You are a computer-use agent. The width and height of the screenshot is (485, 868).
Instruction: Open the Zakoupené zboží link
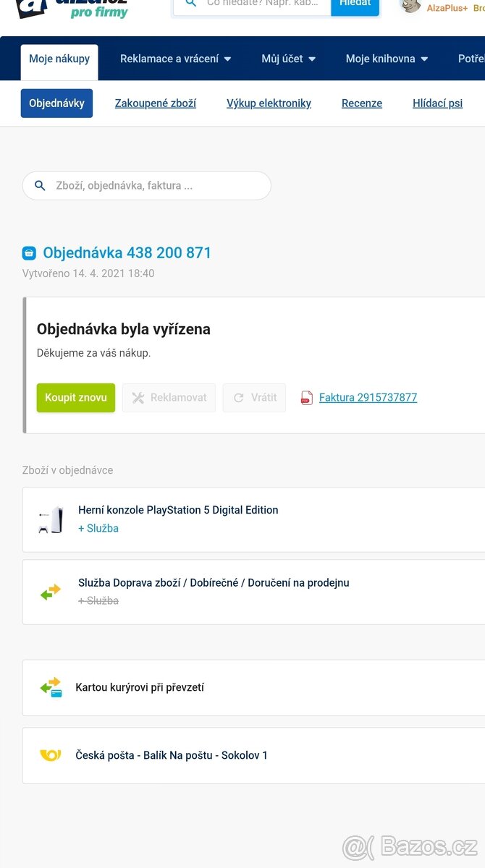[155, 103]
